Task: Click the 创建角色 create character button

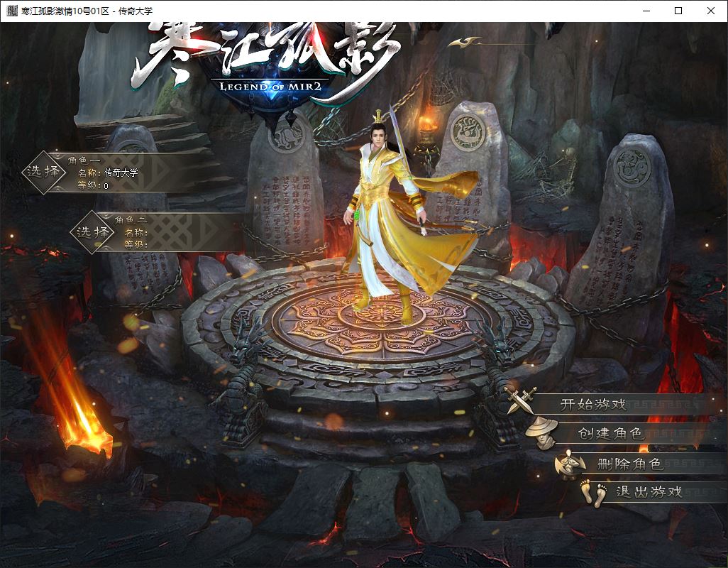Action: pos(611,434)
